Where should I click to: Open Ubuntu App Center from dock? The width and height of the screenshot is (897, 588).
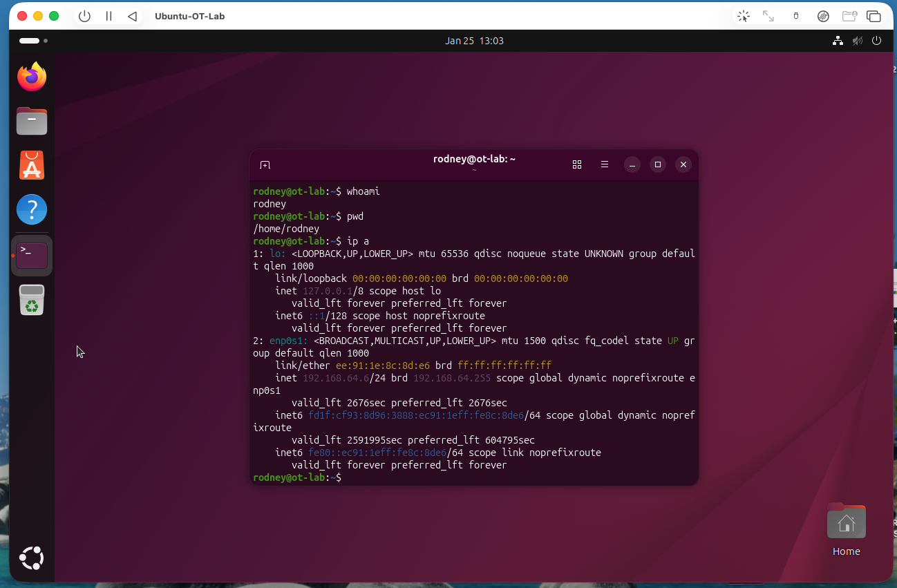tap(32, 166)
